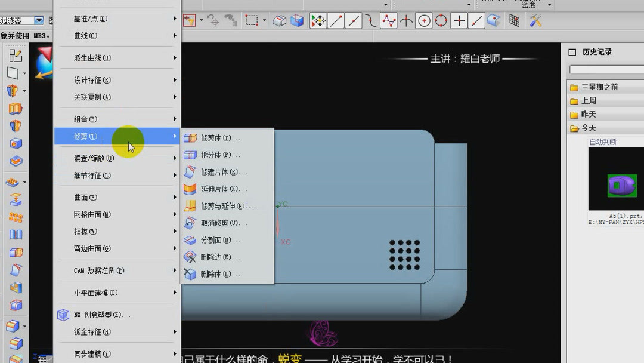644x363 pixels.
Task: Select the Studio Spline tool in the top toolbar
Action: pos(387,20)
